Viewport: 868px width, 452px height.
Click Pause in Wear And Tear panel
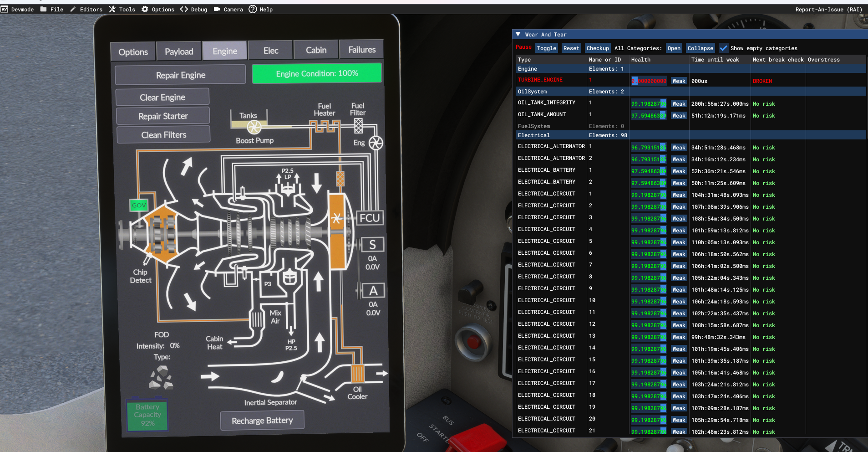click(523, 47)
